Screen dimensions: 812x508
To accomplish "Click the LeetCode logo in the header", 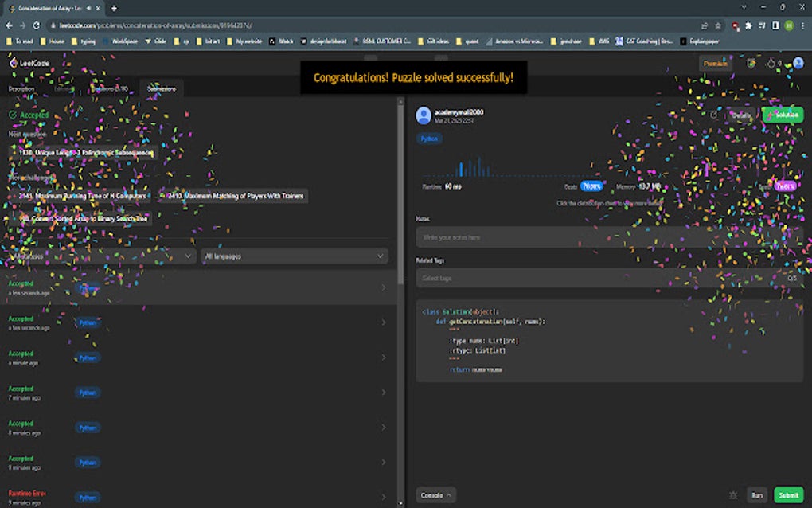I will tap(25, 63).
